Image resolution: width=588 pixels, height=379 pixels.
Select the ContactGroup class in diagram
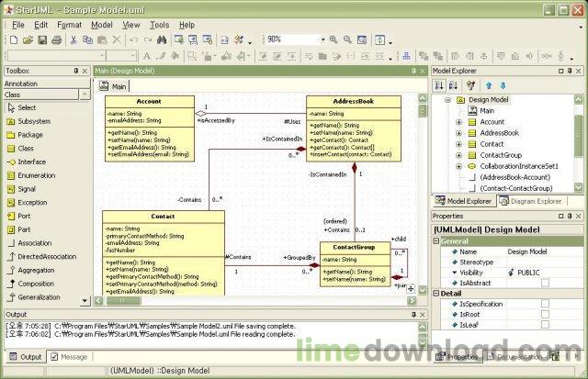click(356, 264)
